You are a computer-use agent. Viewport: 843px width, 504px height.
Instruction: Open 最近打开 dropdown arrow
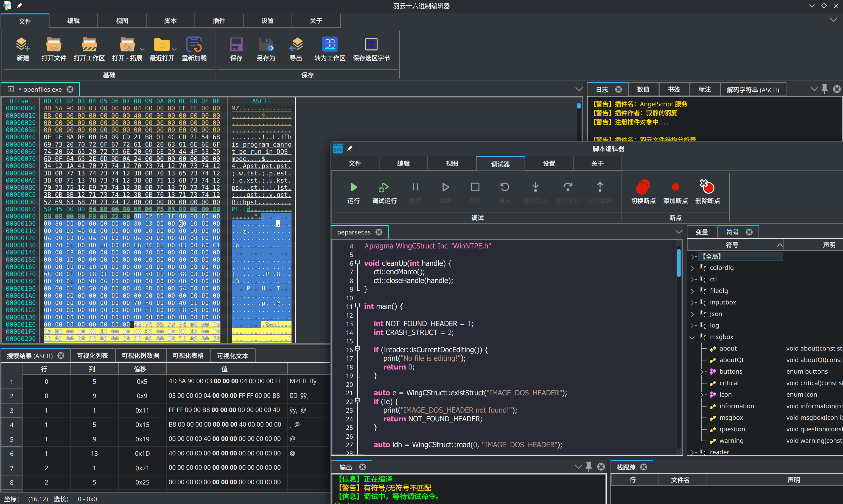(174, 50)
